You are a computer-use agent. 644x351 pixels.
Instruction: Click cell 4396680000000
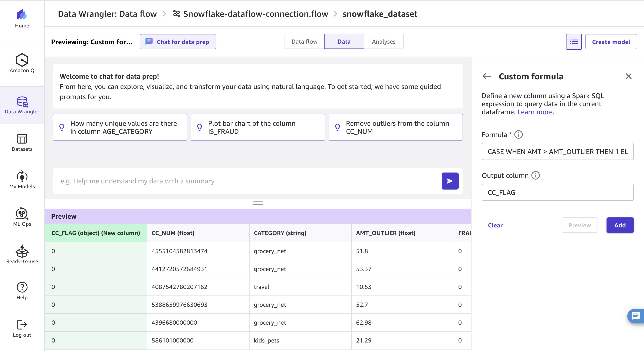(x=198, y=322)
